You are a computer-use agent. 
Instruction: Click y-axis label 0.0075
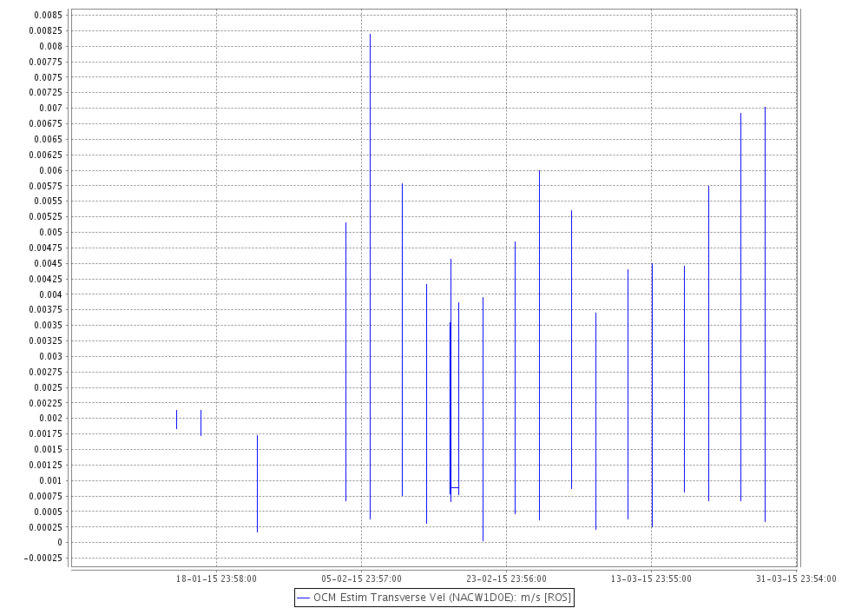(x=48, y=77)
